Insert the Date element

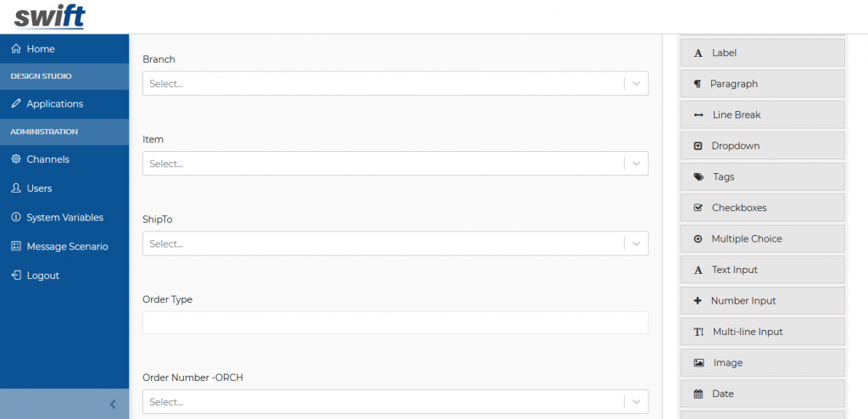[762, 394]
